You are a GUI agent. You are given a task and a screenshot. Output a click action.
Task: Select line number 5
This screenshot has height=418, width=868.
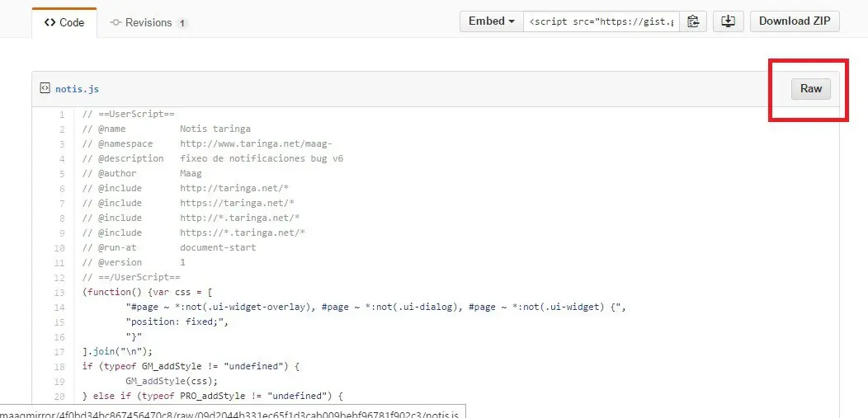click(x=62, y=174)
